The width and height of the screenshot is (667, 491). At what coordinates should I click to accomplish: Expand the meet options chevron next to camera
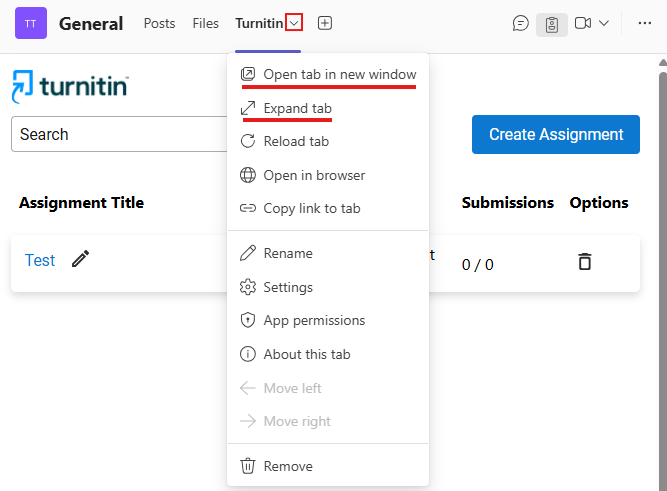coord(604,23)
